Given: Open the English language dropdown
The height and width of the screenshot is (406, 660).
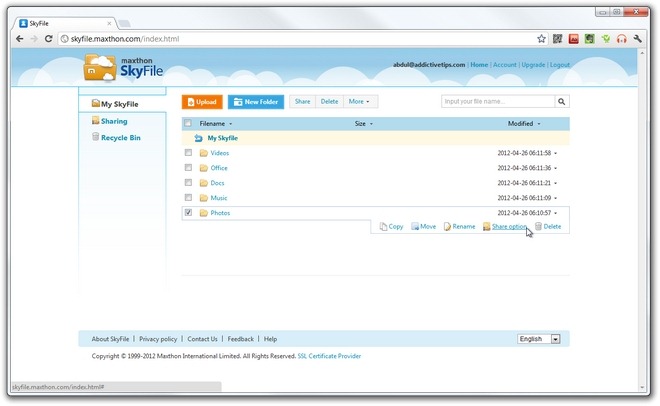Looking at the screenshot, I should click(539, 339).
